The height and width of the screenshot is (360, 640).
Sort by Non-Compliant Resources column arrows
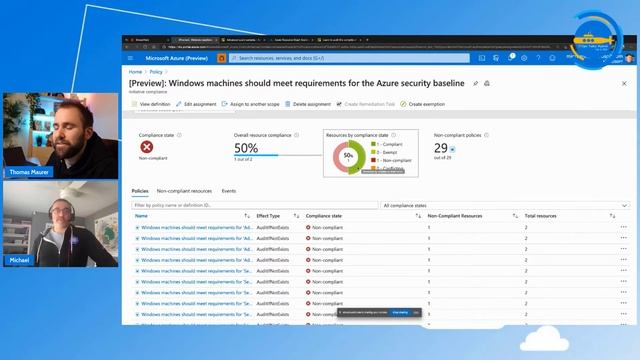click(515, 216)
